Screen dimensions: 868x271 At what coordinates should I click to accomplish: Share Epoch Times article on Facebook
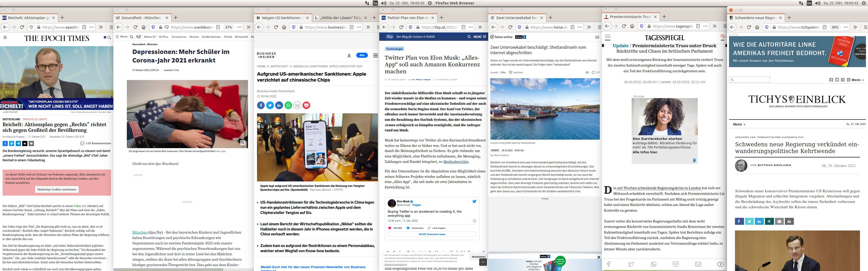point(5,144)
